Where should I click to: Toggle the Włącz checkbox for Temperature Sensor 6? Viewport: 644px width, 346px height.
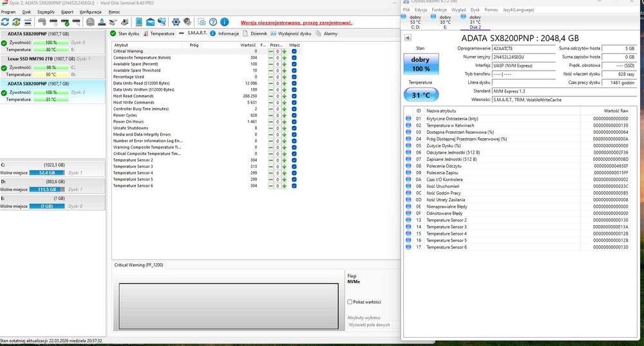pyautogui.click(x=294, y=186)
